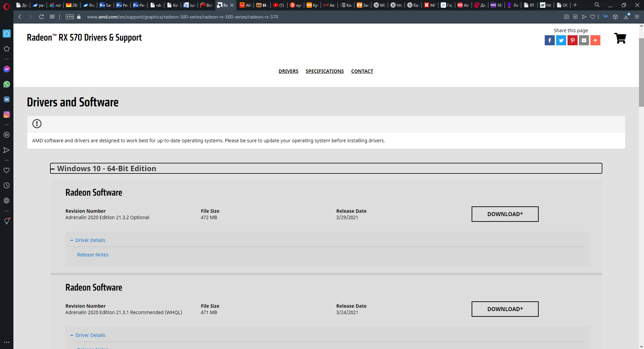View site security via the padlock icon

79,17
